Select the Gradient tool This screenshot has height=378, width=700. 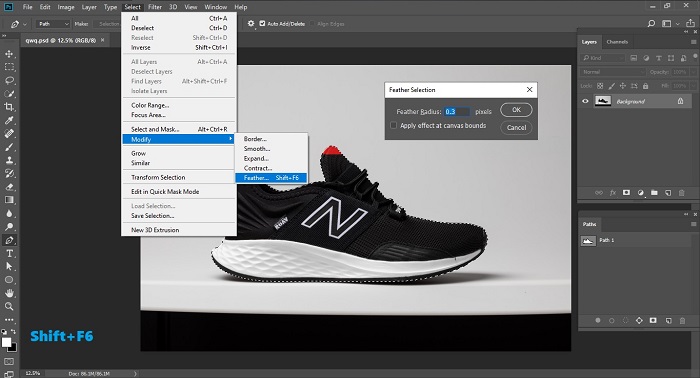point(9,200)
